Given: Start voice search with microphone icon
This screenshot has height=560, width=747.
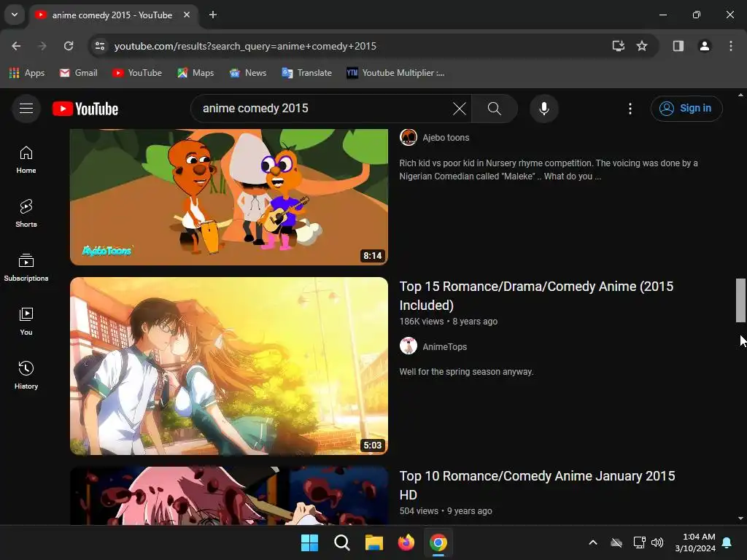Looking at the screenshot, I should (544, 109).
